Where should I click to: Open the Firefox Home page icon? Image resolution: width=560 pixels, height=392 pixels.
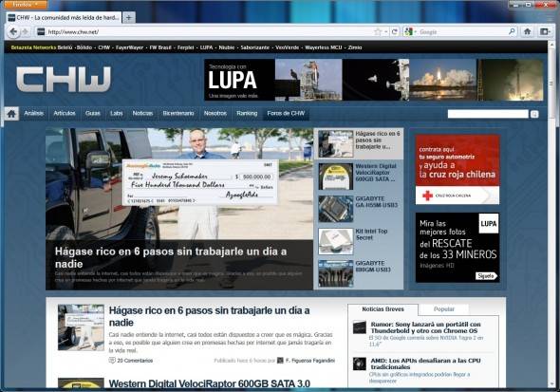pos(527,31)
